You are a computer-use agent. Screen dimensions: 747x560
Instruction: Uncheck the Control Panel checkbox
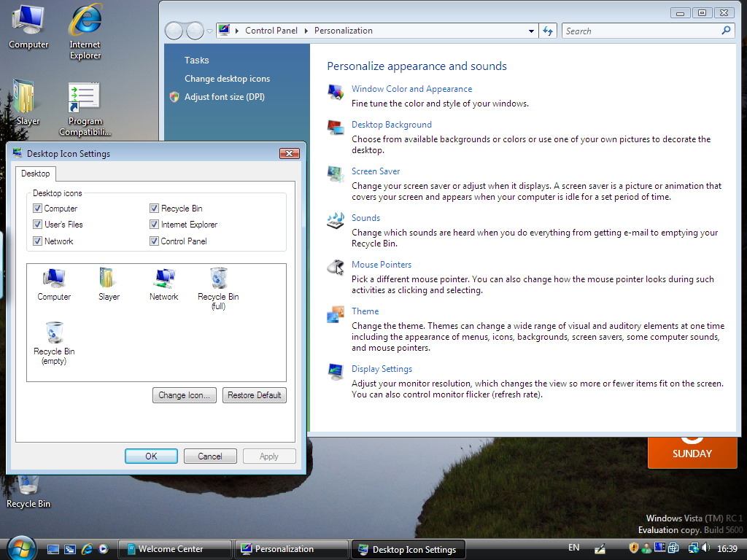[x=154, y=241]
